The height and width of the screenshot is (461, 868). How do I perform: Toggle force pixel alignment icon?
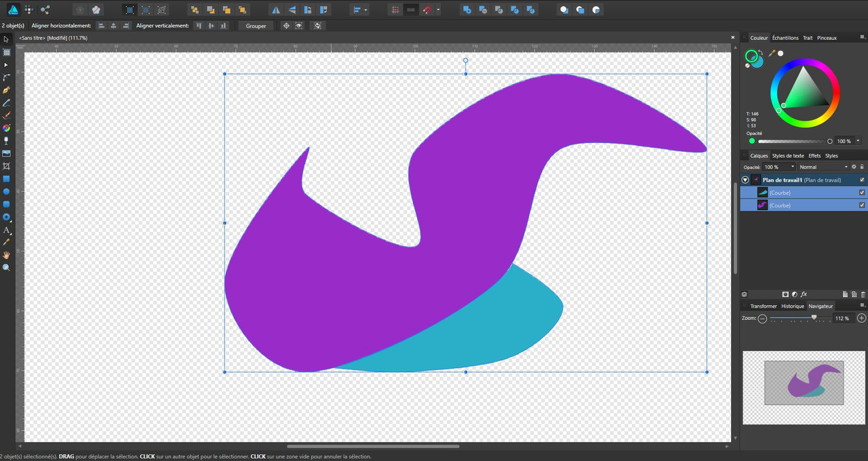click(x=395, y=10)
